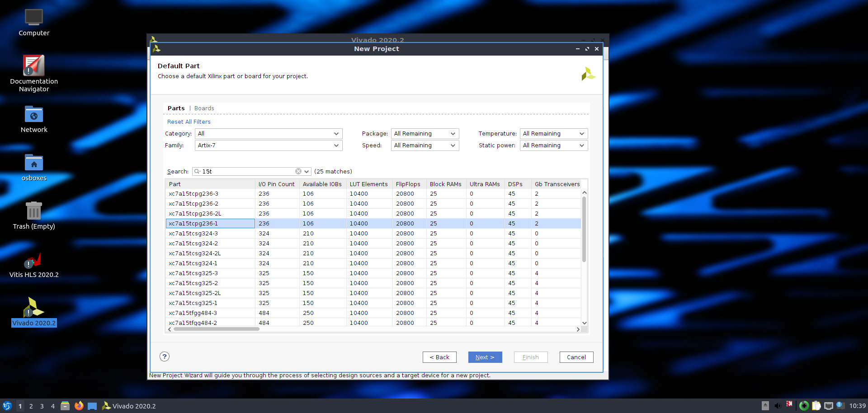Sort by Gb Transceivers column header
Image resolution: width=868 pixels, height=413 pixels.
(557, 184)
